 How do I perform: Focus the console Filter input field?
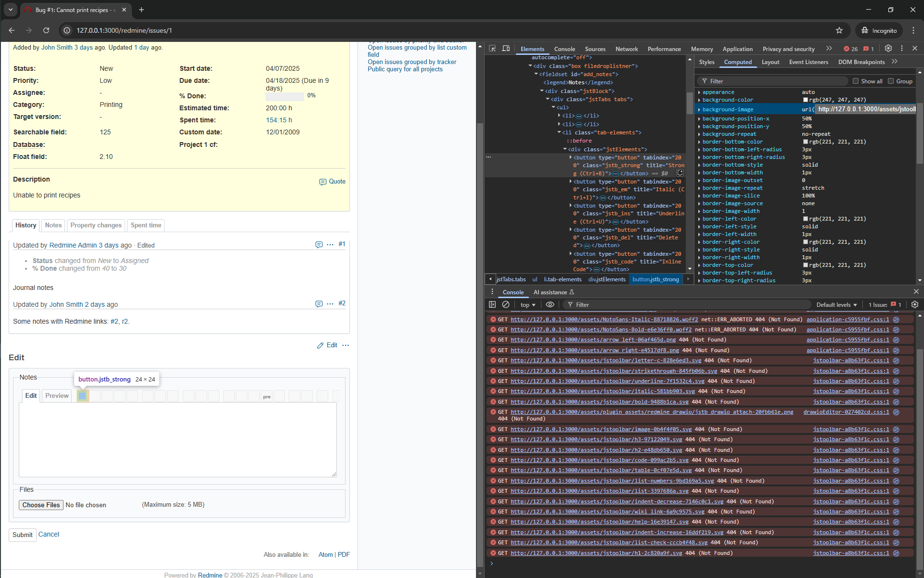pyautogui.click(x=688, y=304)
